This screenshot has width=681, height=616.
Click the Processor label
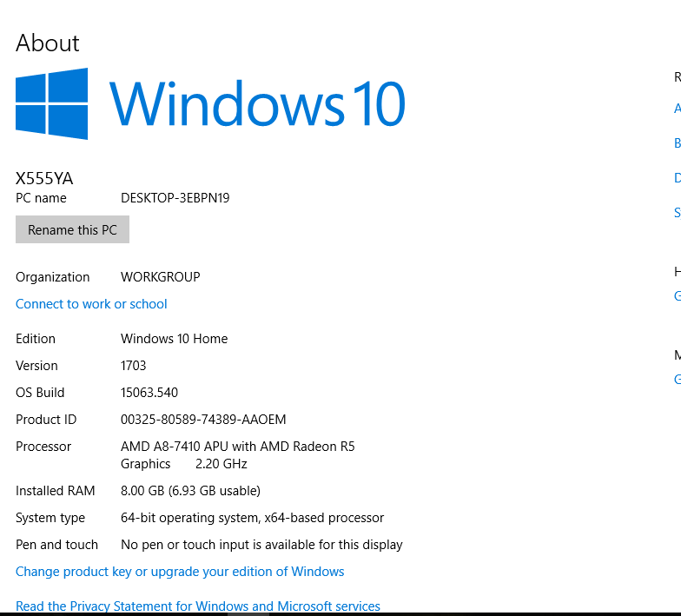[x=43, y=447]
